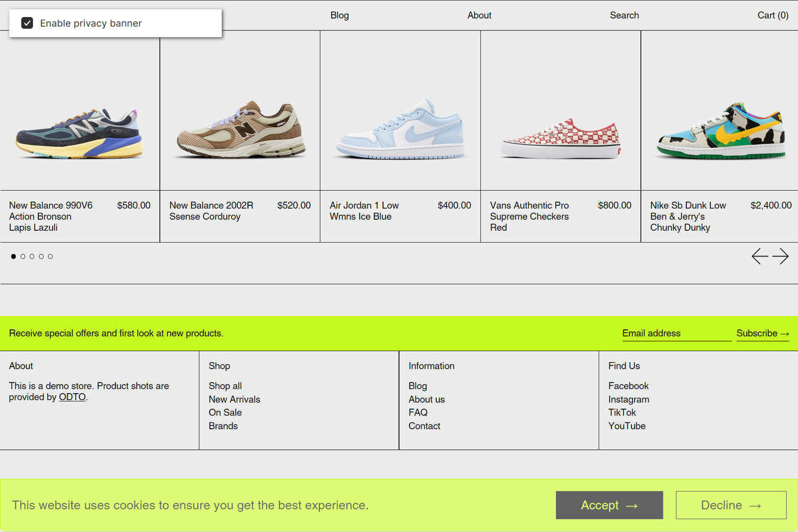798x532 pixels.
Task: Open the Search
Action: point(624,15)
